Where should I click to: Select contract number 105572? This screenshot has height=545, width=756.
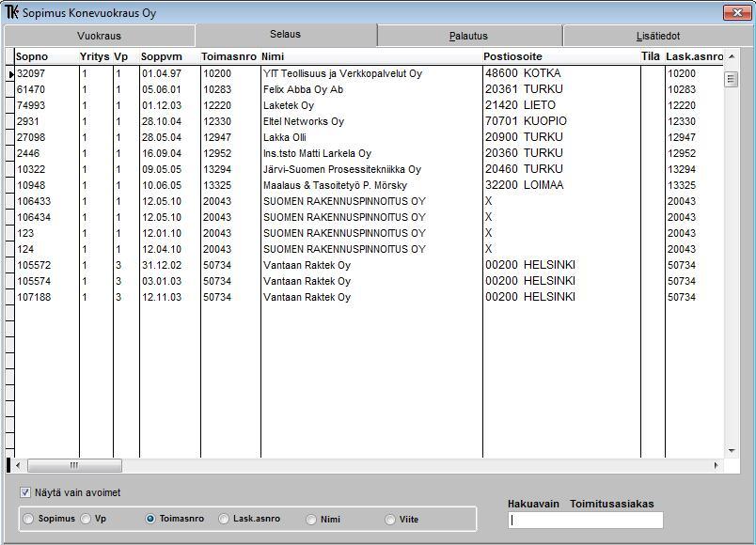pyautogui.click(x=47, y=265)
